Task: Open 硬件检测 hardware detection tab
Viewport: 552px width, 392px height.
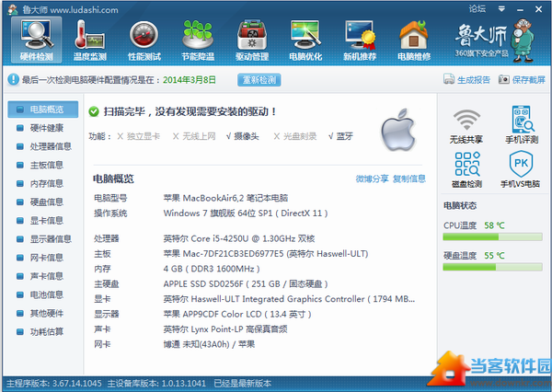Action: click(36, 40)
